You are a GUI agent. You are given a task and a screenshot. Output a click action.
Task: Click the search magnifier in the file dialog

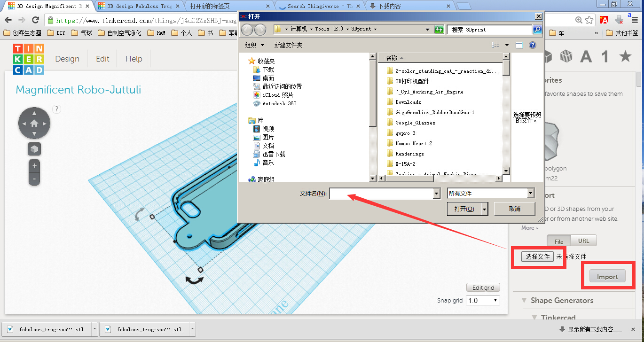pos(537,29)
